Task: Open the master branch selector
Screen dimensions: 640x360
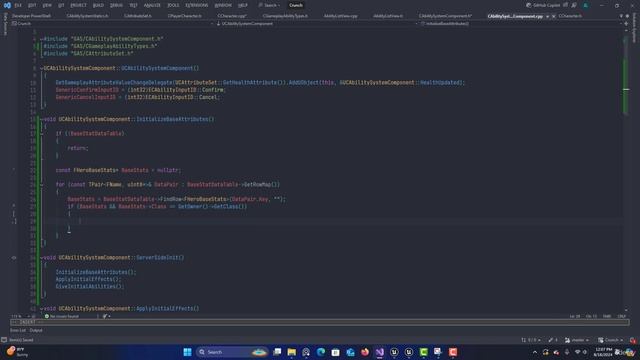Action: click(x=577, y=340)
